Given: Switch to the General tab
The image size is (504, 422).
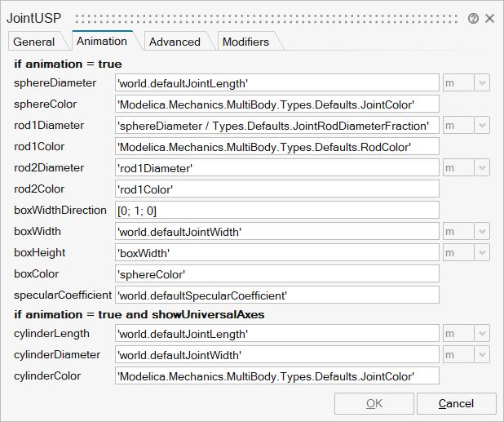Looking at the screenshot, I should [x=34, y=42].
